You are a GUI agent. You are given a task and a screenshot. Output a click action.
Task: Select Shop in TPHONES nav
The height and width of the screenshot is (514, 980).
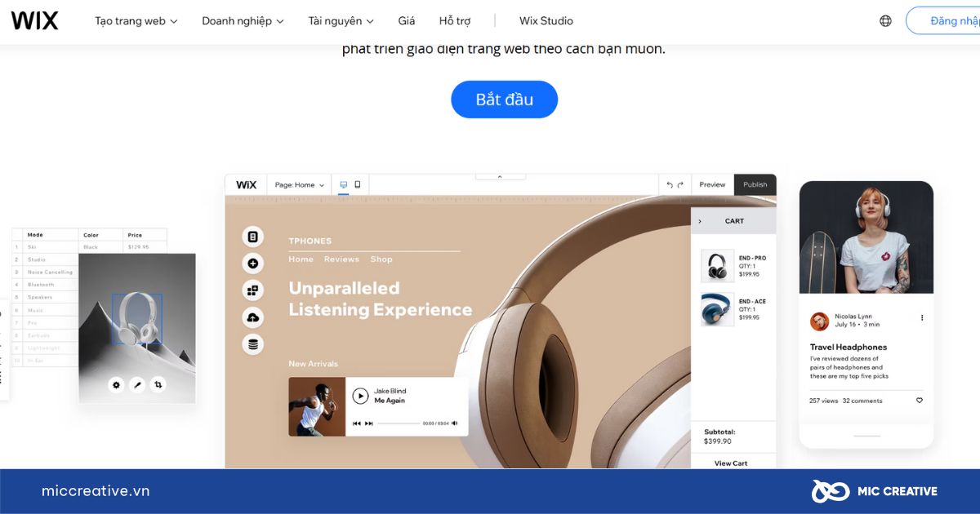381,259
